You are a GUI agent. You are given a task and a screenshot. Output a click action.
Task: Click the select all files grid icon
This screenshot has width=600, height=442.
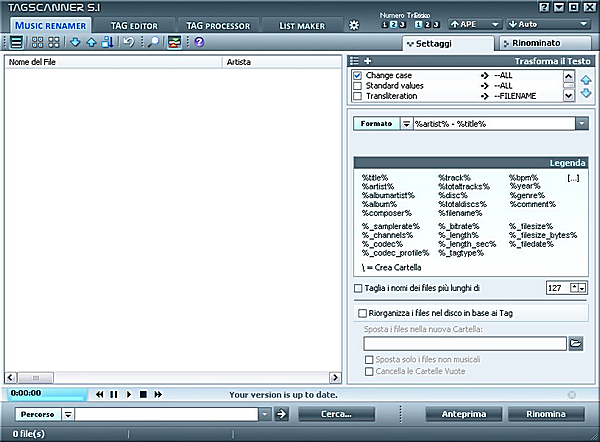[37, 42]
